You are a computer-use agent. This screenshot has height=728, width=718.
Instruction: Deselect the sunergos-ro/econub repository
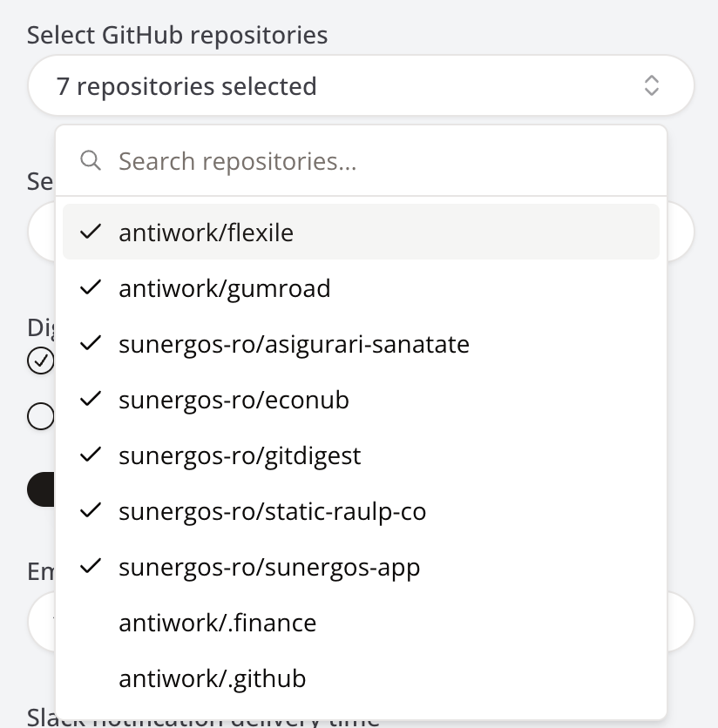pos(234,400)
